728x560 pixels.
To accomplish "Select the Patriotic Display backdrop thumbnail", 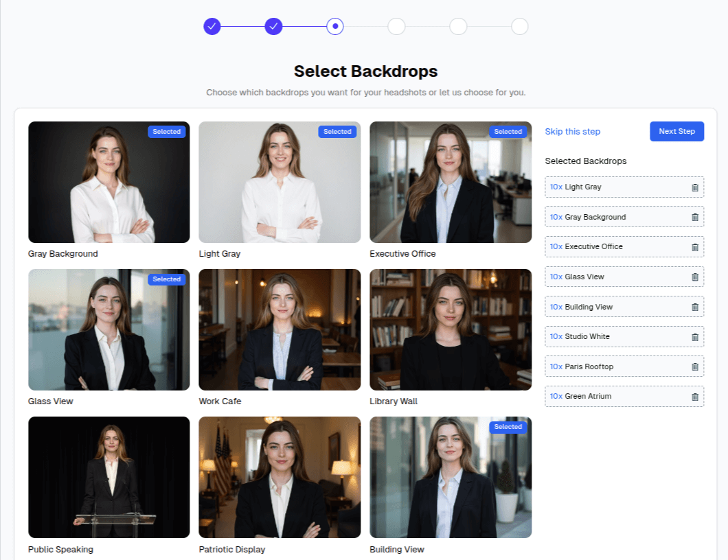I will pos(280,477).
